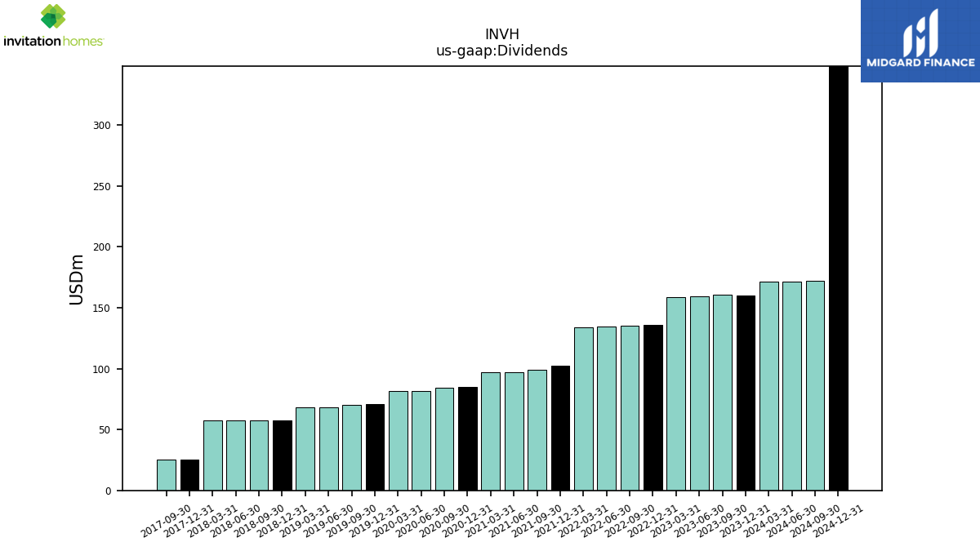Viewport: 980px width, 551px height.
Task: Select the chart title 'INVH'
Action: pos(502,35)
